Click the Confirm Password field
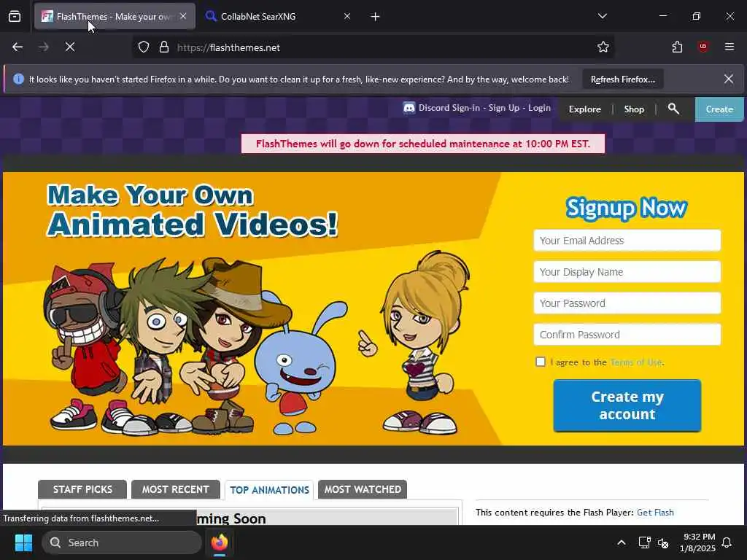The width and height of the screenshot is (747, 560). tap(627, 335)
